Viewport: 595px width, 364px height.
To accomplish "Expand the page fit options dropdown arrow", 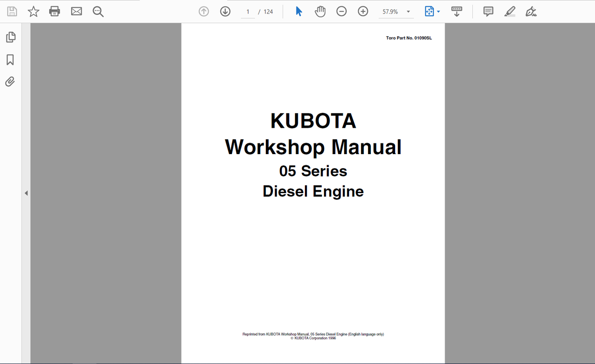I will [x=438, y=12].
